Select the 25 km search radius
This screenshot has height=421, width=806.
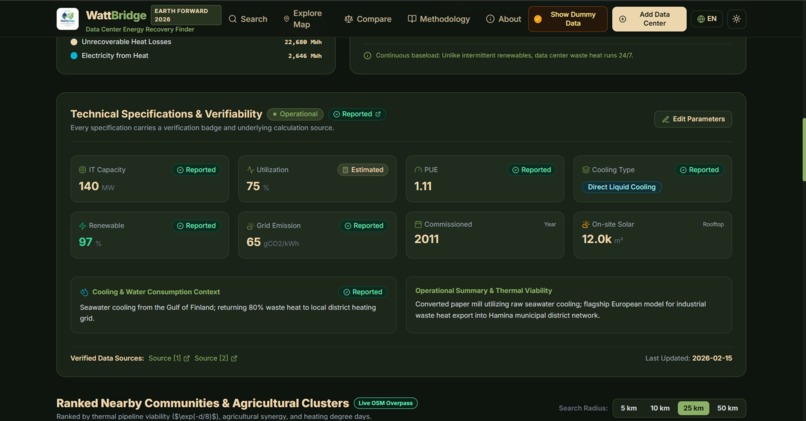point(693,408)
